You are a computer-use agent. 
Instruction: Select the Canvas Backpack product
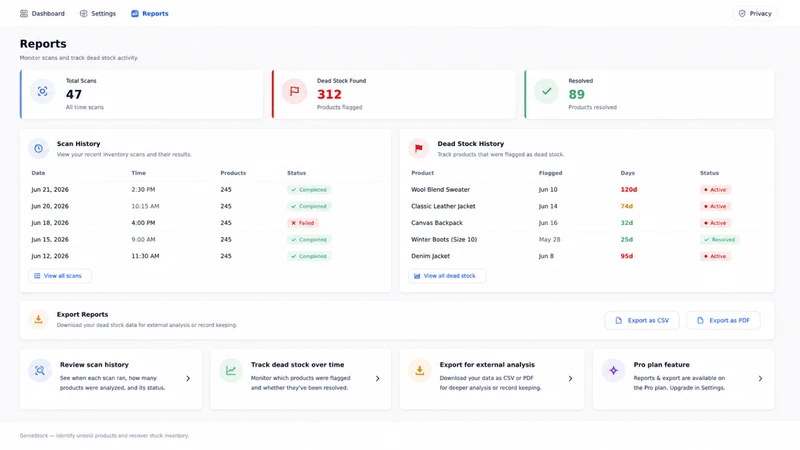[x=437, y=223]
